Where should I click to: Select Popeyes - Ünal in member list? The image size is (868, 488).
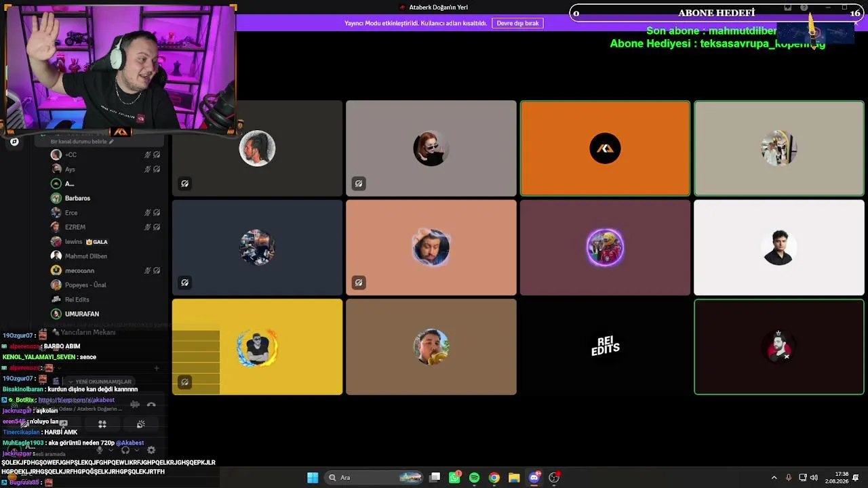pyautogui.click(x=106, y=285)
